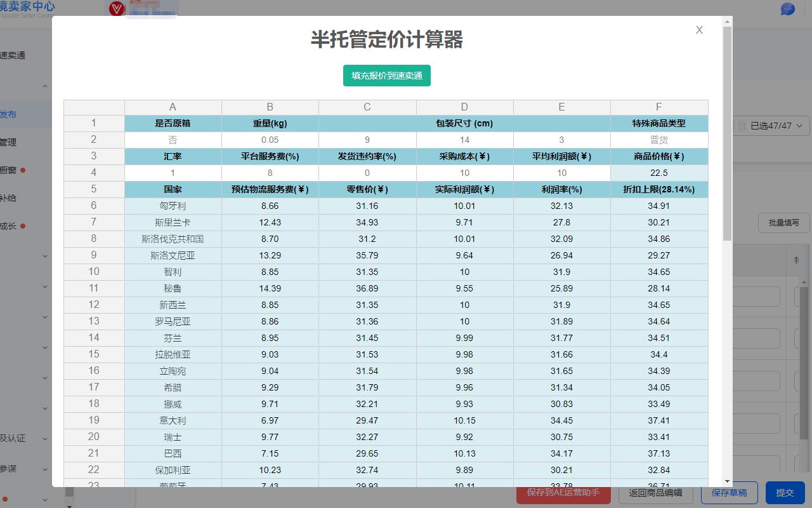812x508 pixels.
Task: Open 橱窗 in the left sidebar
Action: [x=8, y=170]
